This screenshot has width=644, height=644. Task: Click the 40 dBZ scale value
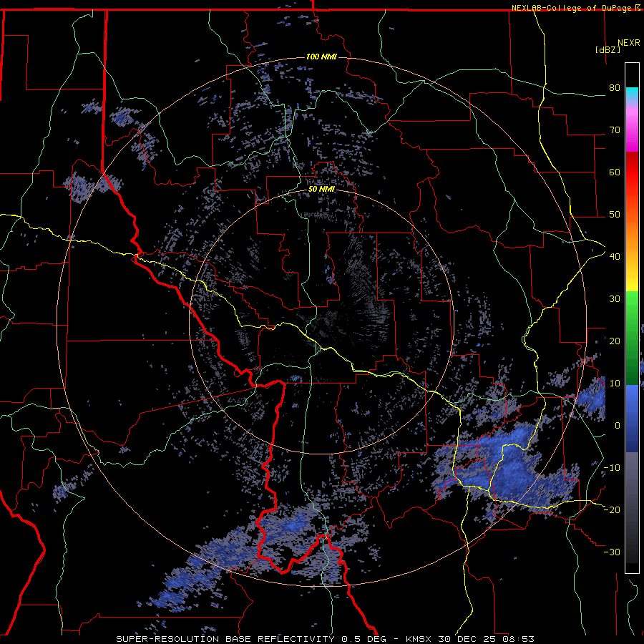click(615, 257)
